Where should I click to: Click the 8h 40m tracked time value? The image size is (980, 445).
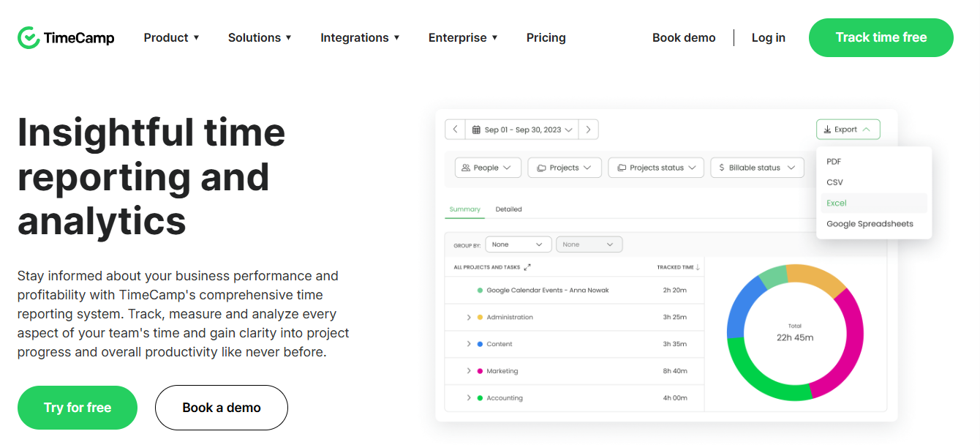point(675,371)
